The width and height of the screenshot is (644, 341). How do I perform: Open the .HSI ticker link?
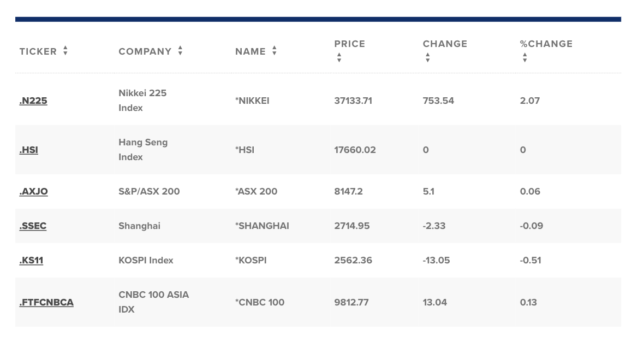[29, 150]
